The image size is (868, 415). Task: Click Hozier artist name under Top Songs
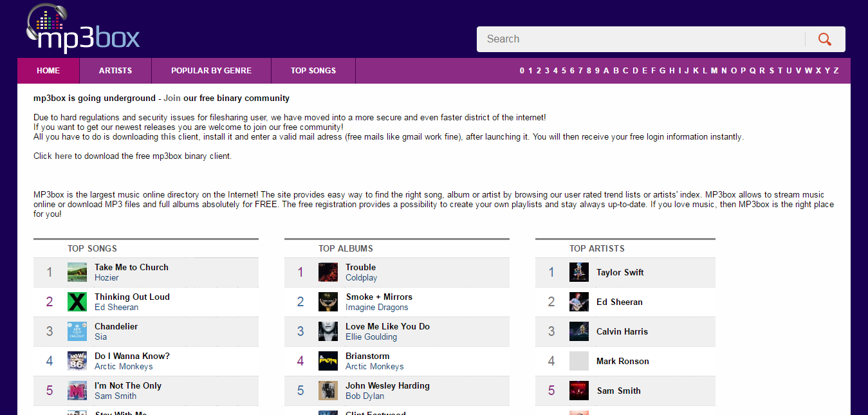(107, 278)
